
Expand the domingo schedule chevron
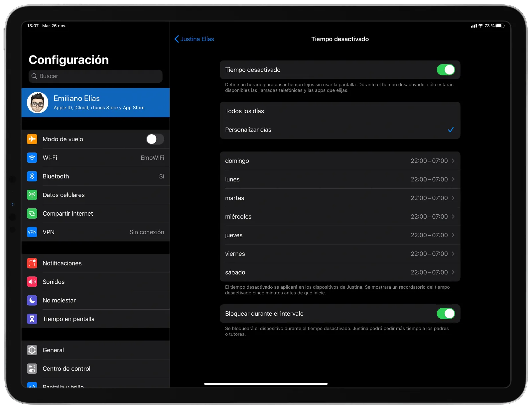point(453,161)
